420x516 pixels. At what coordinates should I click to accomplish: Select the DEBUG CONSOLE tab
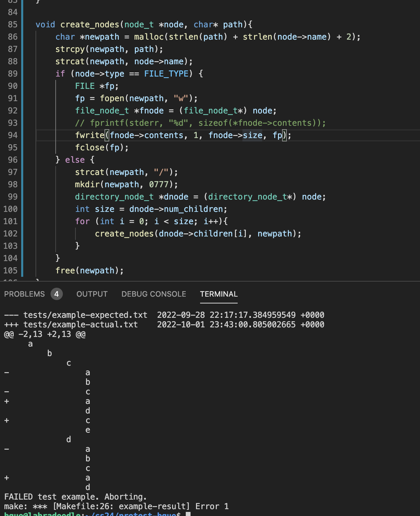[x=154, y=294]
